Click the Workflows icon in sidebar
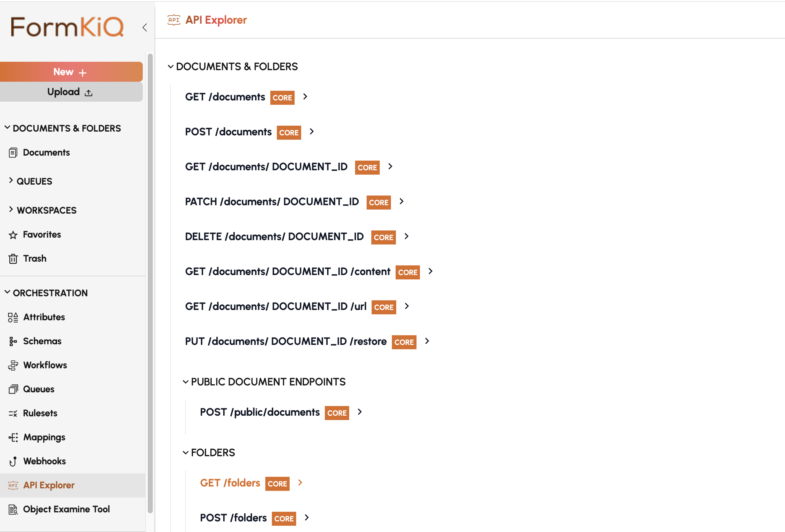This screenshot has width=785, height=532. [12, 365]
